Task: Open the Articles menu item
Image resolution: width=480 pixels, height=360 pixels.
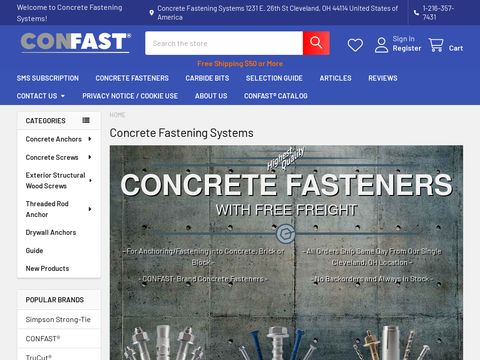Action: [x=335, y=78]
